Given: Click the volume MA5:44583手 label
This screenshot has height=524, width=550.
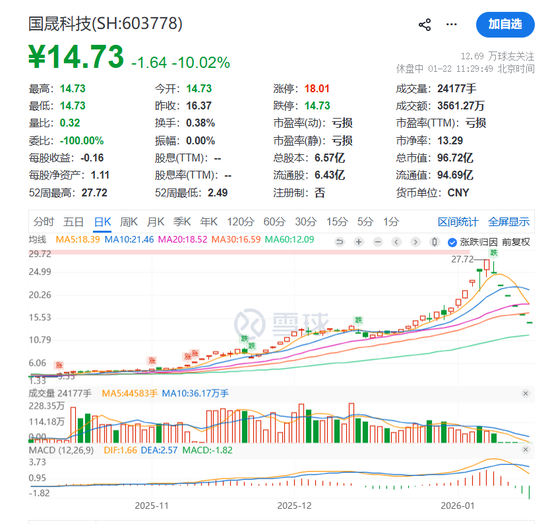Looking at the screenshot, I should tap(129, 394).
